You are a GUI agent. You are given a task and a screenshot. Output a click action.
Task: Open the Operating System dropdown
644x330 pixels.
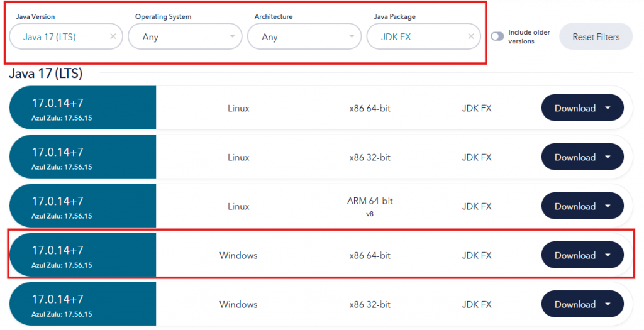coord(186,36)
